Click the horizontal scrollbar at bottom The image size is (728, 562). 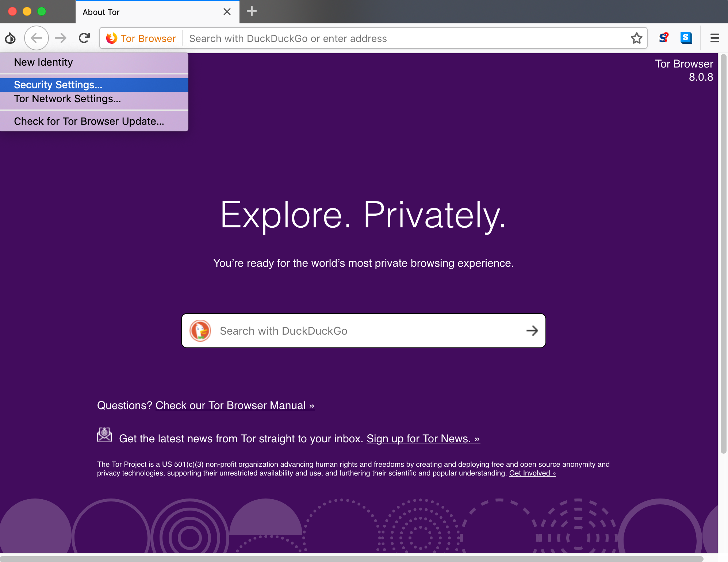(x=352, y=559)
